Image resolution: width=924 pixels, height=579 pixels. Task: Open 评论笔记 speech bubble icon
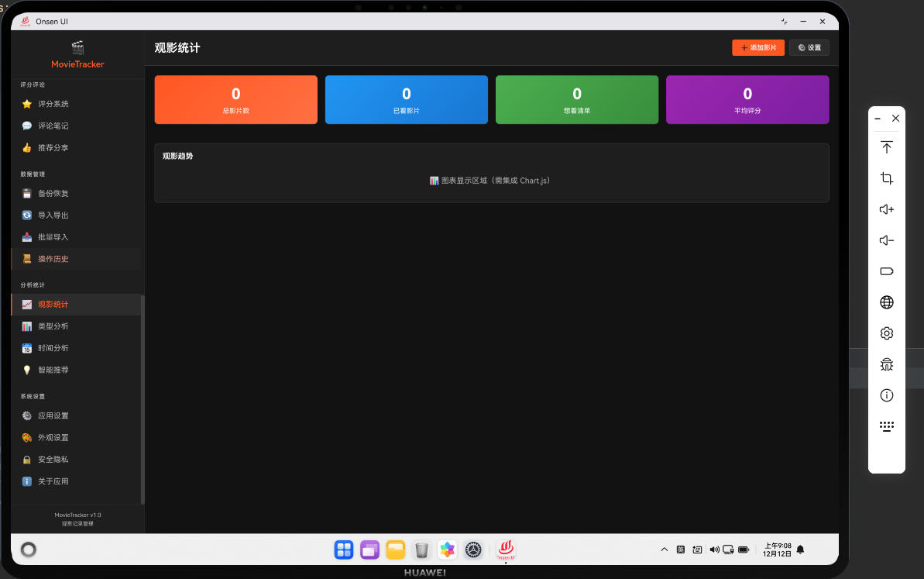[26, 126]
